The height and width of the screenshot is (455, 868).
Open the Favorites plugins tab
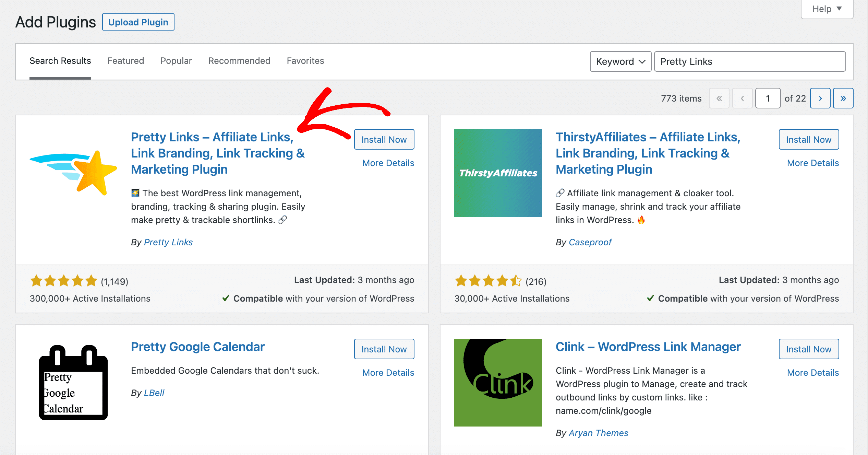pos(305,61)
